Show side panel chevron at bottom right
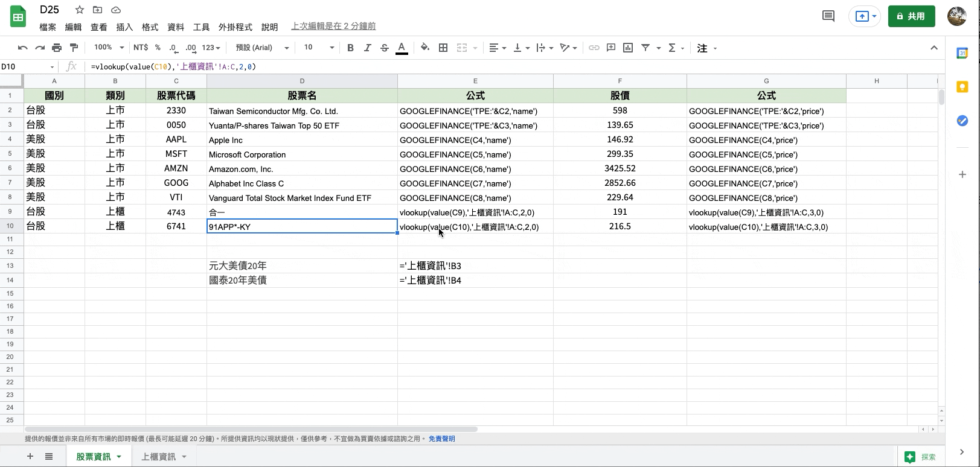 pos(962,452)
